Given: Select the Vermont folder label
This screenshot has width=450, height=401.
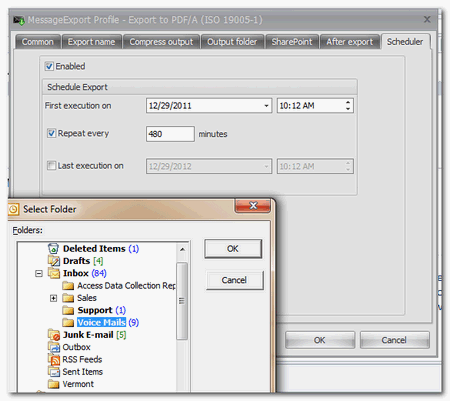Looking at the screenshot, I should click(x=78, y=384).
